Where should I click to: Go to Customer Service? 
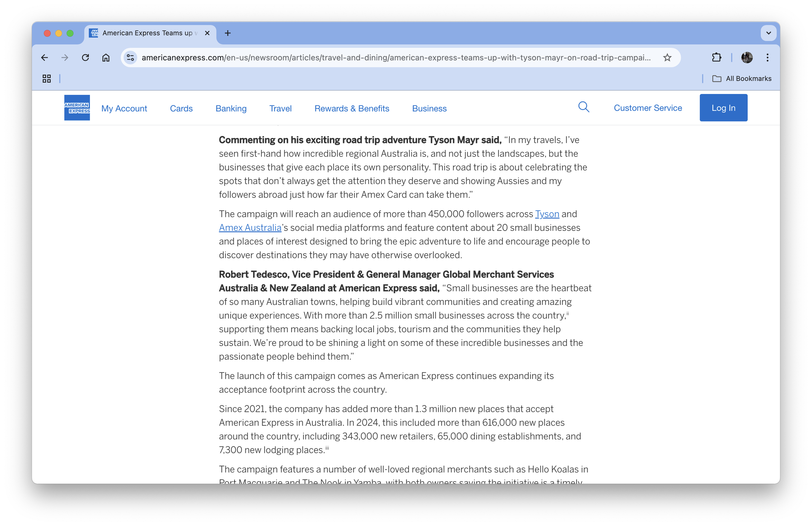tap(648, 108)
